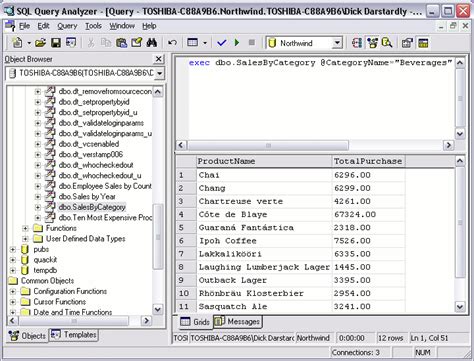Click the Show Results Pane toolbar icon
The image size is (474, 361).
pos(423,43)
